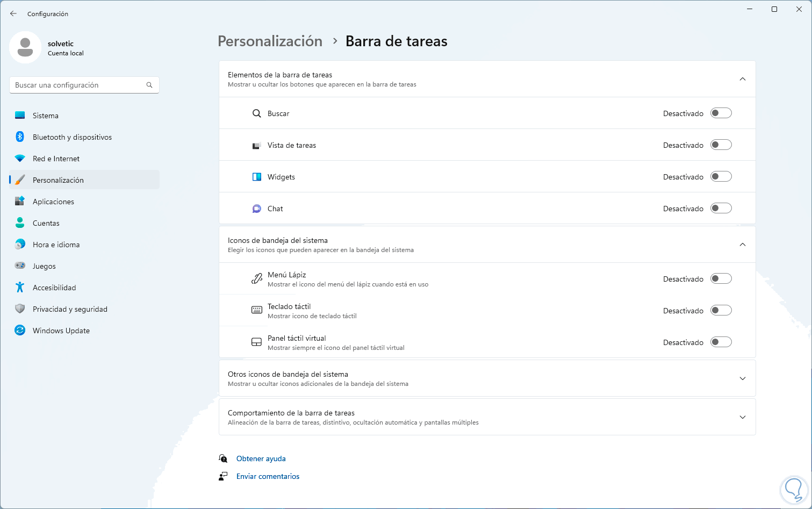Click the solvetic user avatar
The height and width of the screenshot is (509, 812).
[25, 47]
